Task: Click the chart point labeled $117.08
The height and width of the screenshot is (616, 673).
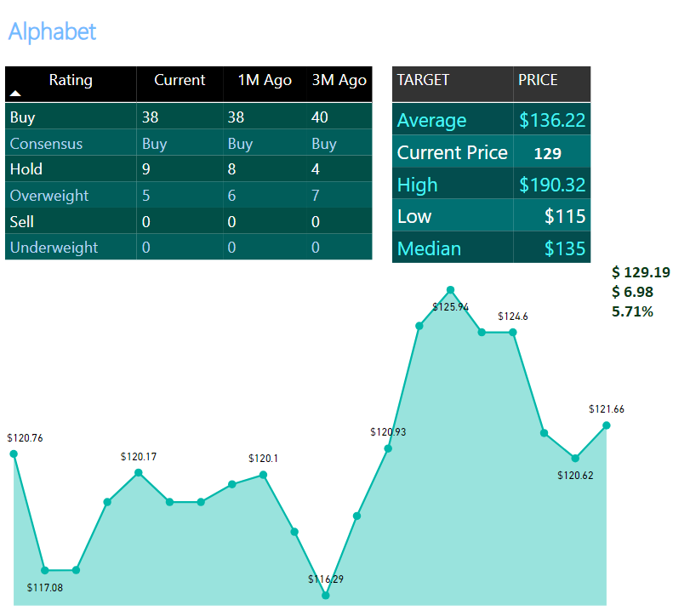Action: pos(44,571)
